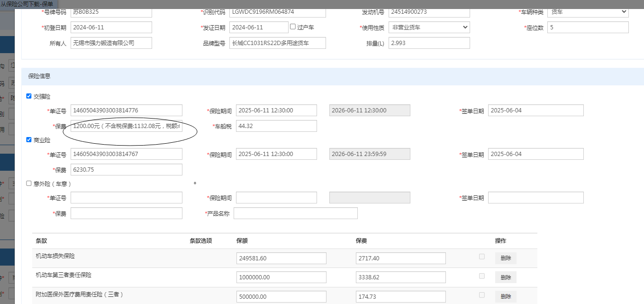Open the 车辆种类 dropdown showing 货车
Image resolution: width=644 pixels, height=304 pixels.
588,12
